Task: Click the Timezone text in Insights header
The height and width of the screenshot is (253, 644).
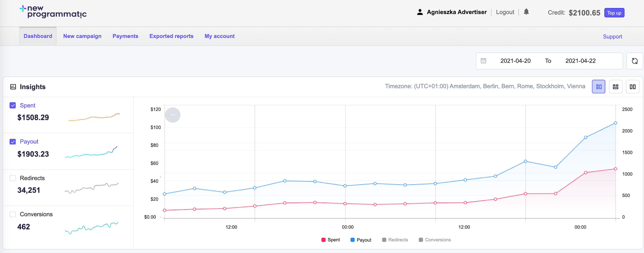Action: point(485,86)
